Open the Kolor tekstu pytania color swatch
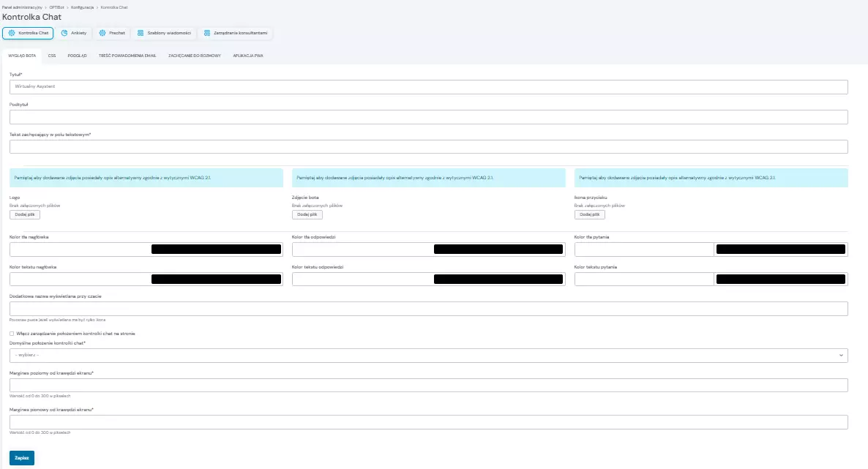Image resolution: width=868 pixels, height=469 pixels. pos(781,279)
